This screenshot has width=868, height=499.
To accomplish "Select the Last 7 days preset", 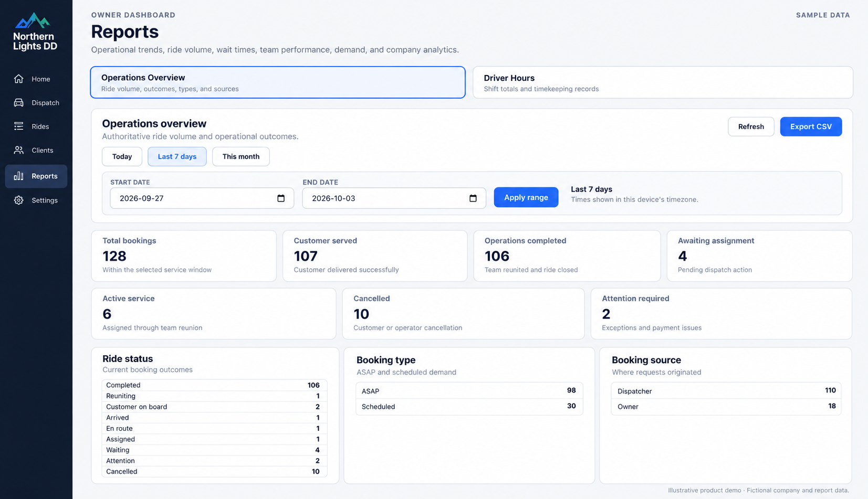I will (177, 156).
